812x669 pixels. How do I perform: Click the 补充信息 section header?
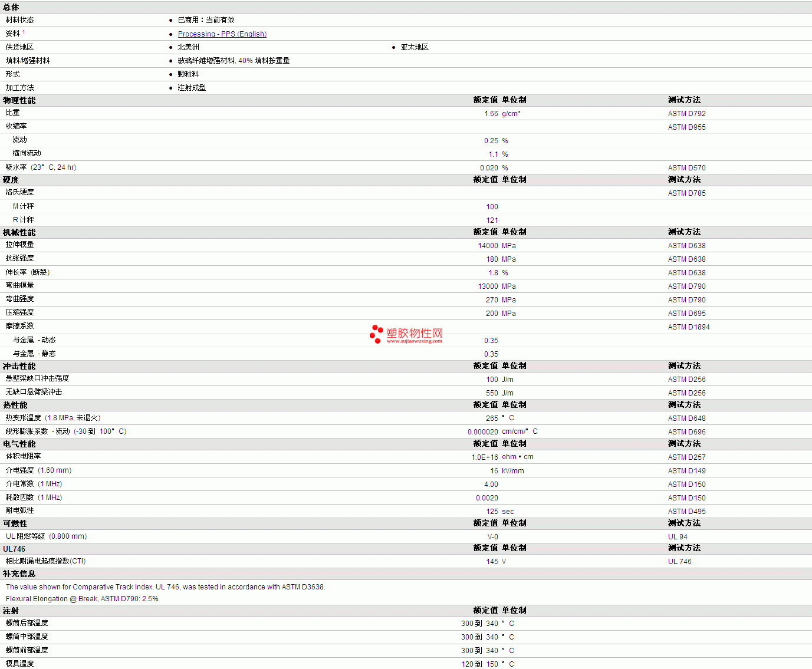click(x=19, y=574)
